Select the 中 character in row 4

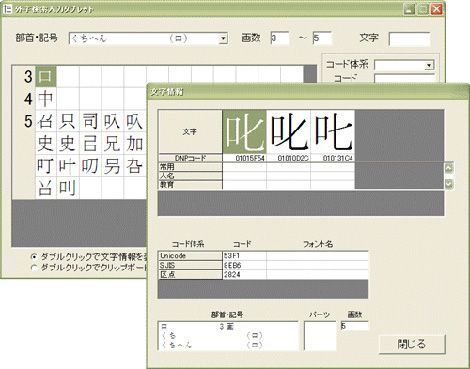(46, 99)
